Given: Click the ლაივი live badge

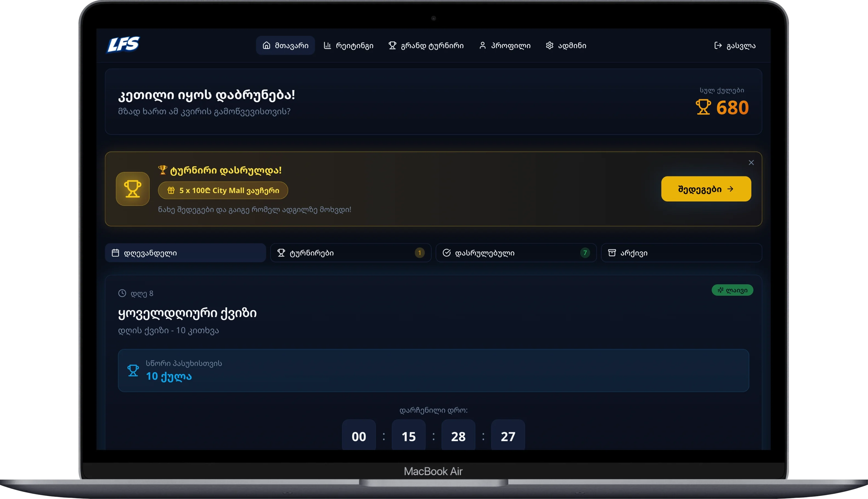Looking at the screenshot, I should (732, 290).
